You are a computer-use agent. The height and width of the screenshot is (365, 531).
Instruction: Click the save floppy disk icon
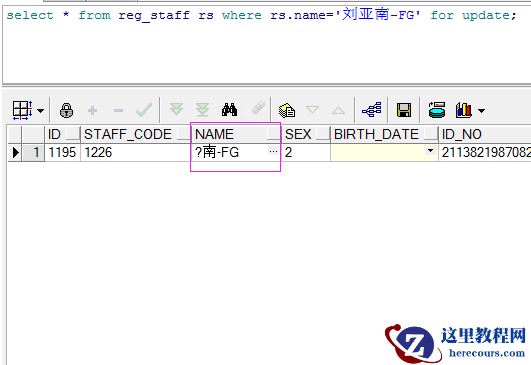404,110
